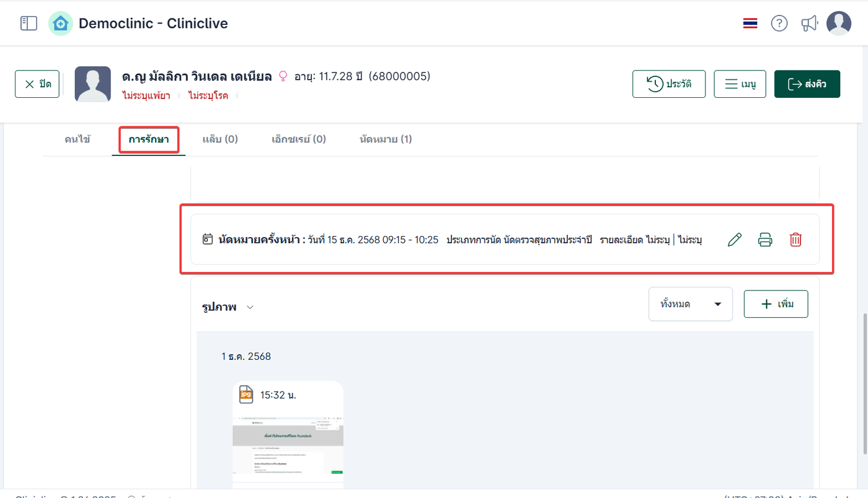The width and height of the screenshot is (868, 498).
Task: Click the date heading 1 ธ.ค. 2568
Action: point(246,356)
